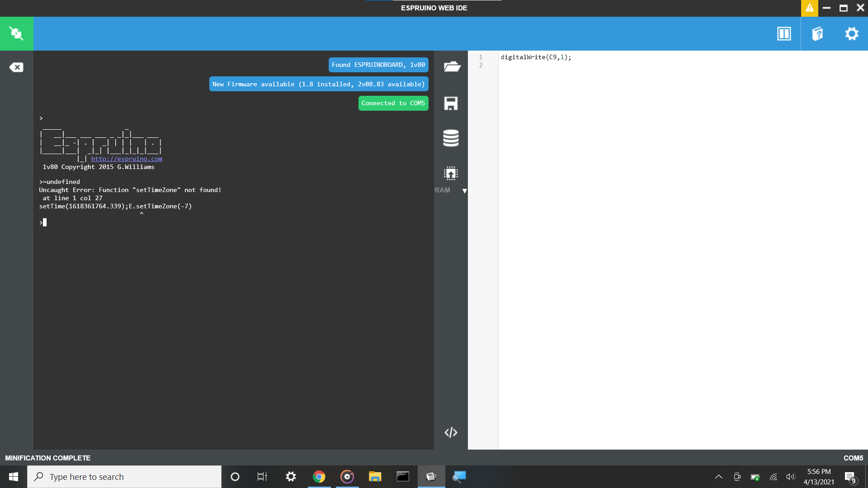Open Espruino IDE settings gear
Viewport: 868px width, 488px height.
852,33
